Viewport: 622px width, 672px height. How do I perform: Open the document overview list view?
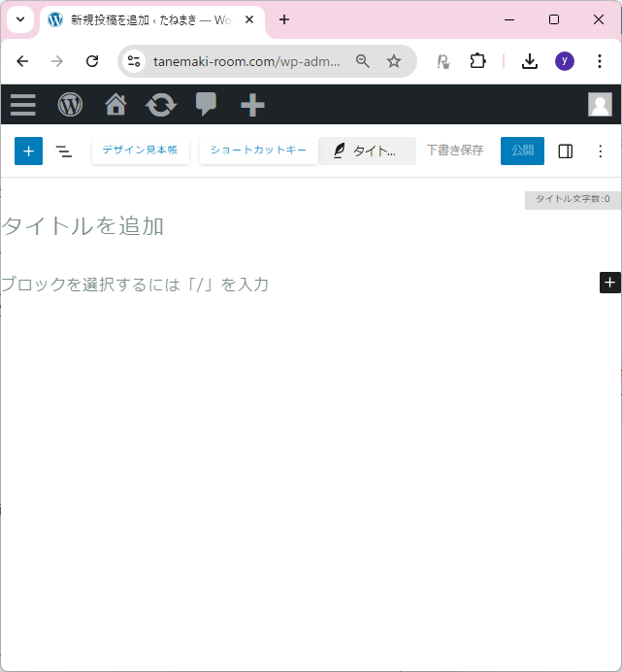coord(64,151)
